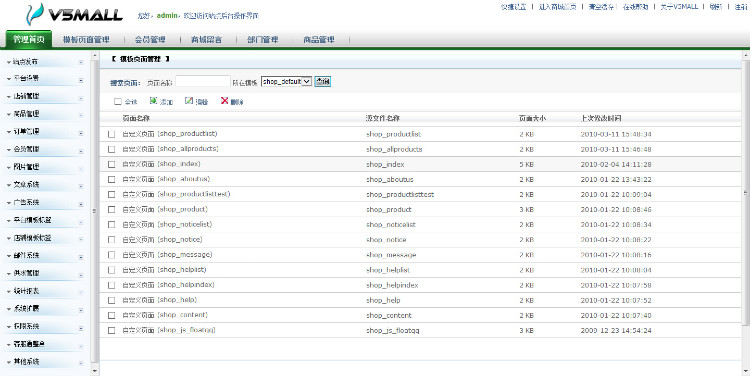Click the sidebar splitter handle icon
The image size is (750, 376).
point(94,211)
